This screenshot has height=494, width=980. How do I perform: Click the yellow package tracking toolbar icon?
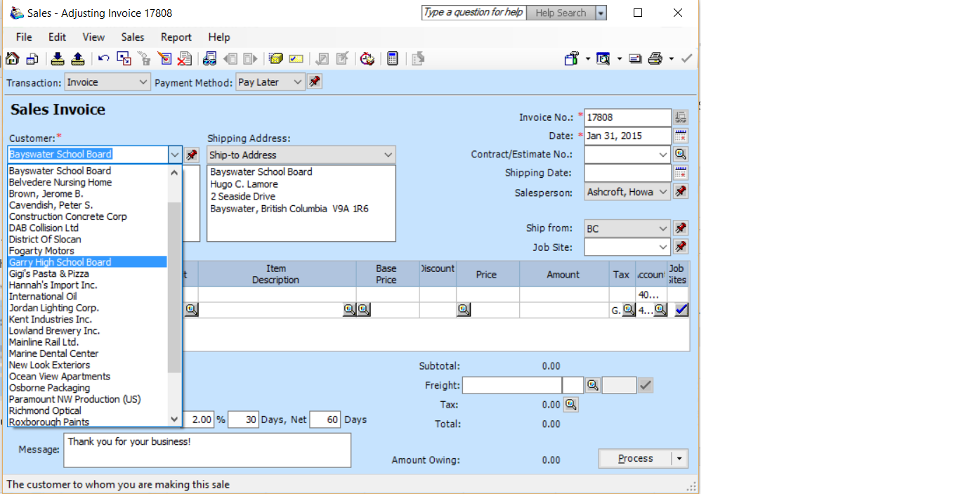pyautogui.click(x=276, y=59)
